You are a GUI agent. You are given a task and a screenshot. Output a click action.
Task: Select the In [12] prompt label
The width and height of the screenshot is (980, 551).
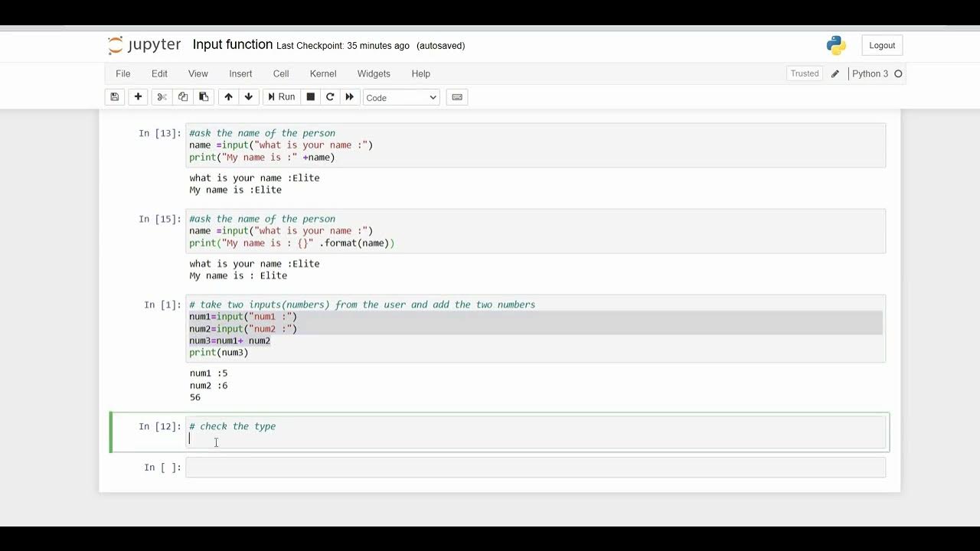[160, 426]
